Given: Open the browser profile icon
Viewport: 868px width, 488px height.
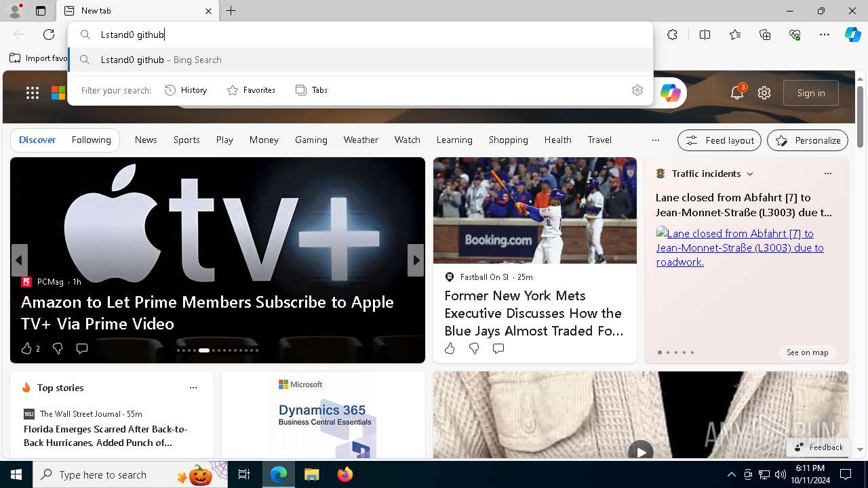Looking at the screenshot, I should coord(15,11).
